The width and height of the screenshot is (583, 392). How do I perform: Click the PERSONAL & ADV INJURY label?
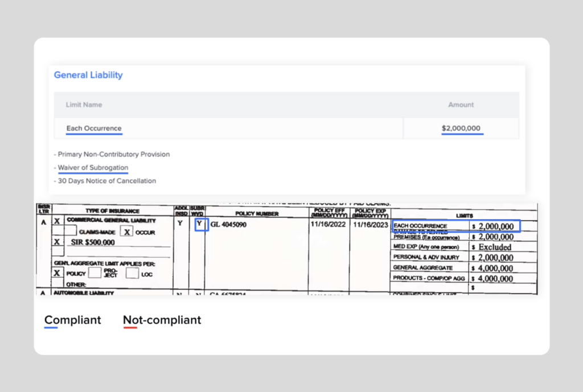[x=426, y=257]
